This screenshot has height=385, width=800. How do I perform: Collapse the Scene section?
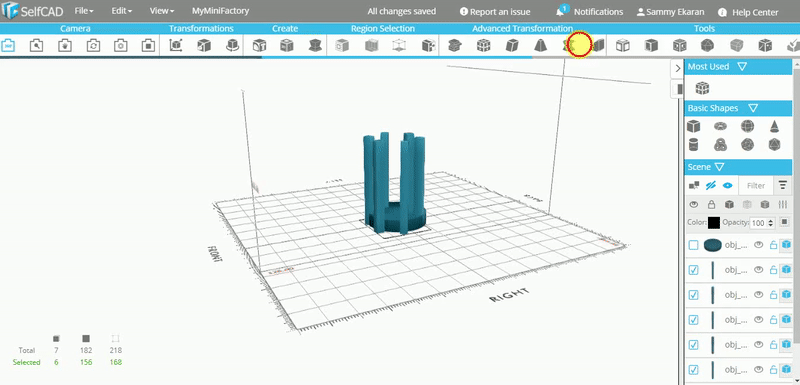(719, 167)
